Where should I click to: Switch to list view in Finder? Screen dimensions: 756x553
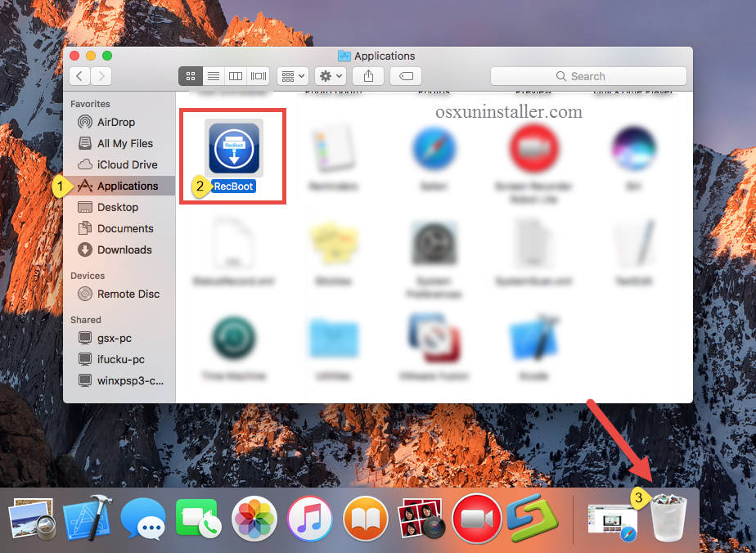(x=213, y=75)
